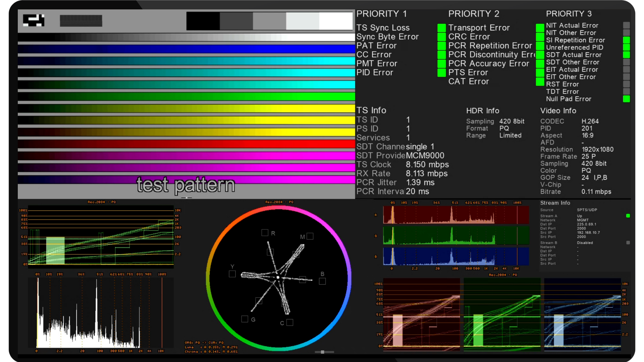Click the C cyan target box on vectorscope
Screen dimensions: 644x362
[290, 322]
